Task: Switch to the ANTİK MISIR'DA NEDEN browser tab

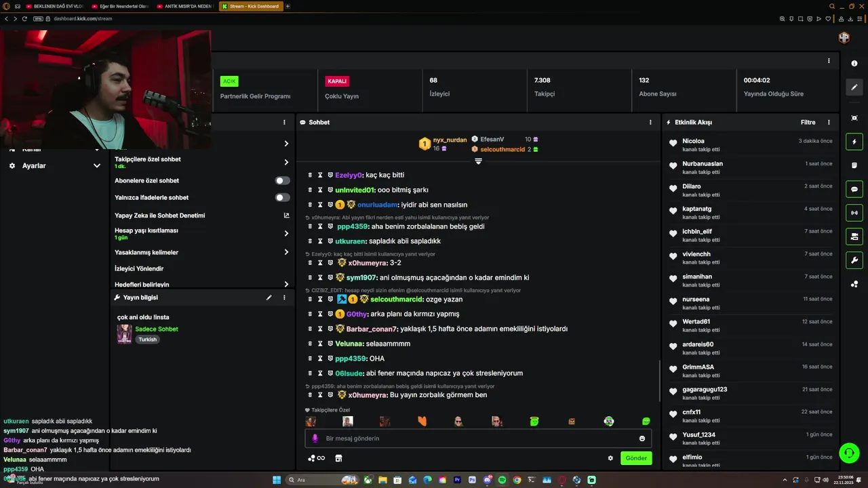Action: click(x=184, y=6)
